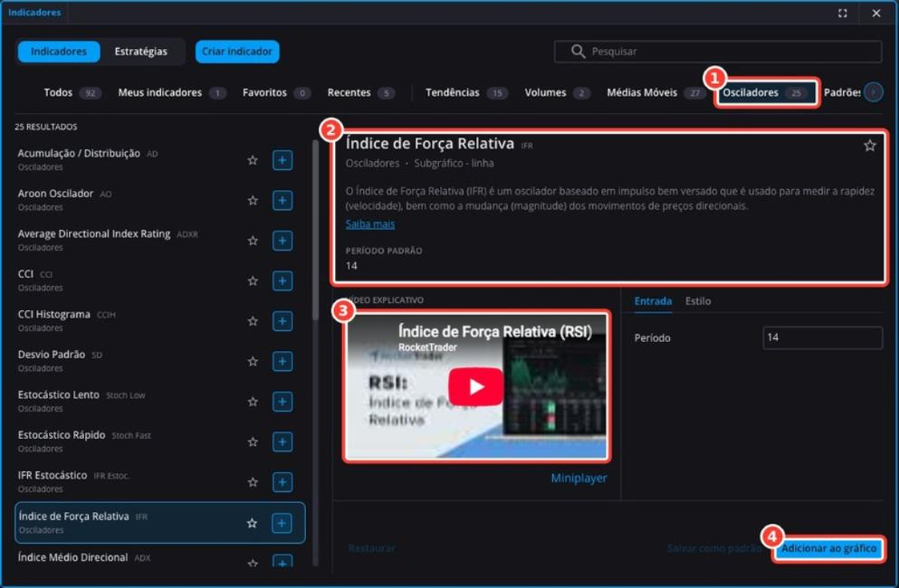Show the Favoritos category
The height and width of the screenshot is (588, 899).
click(x=276, y=93)
